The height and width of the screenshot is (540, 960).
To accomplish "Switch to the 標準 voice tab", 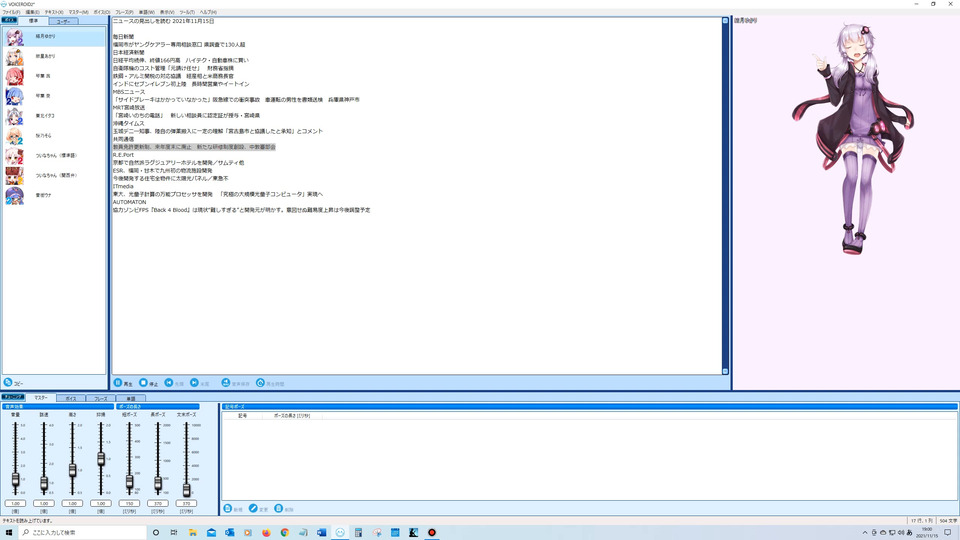I will [x=33, y=21].
